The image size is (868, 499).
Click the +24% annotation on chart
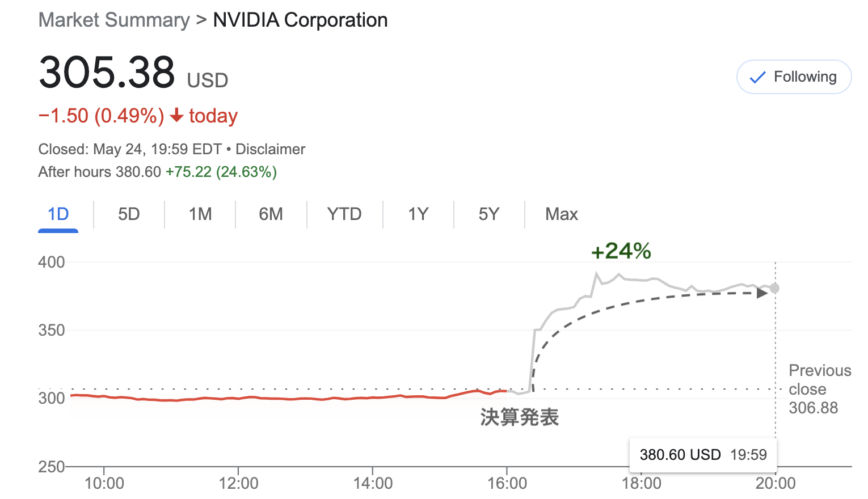click(621, 251)
